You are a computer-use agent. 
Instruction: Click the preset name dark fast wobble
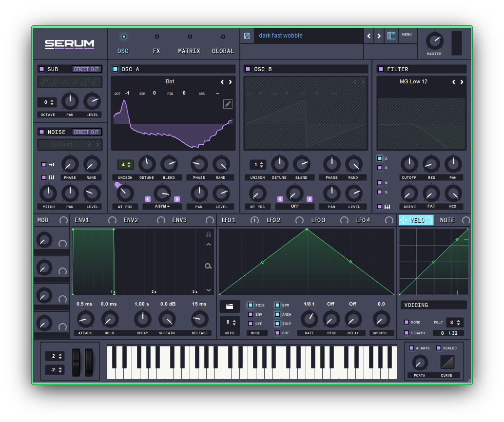coord(281,36)
